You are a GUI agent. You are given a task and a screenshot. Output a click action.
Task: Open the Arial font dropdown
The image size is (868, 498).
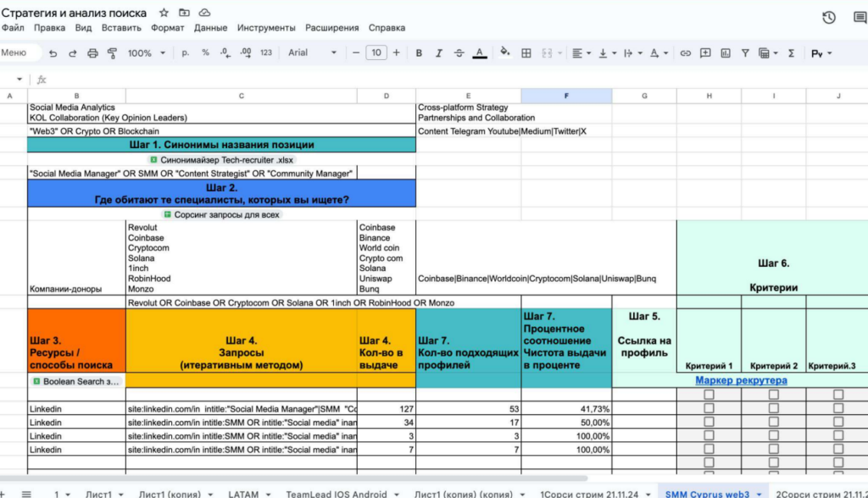point(312,53)
